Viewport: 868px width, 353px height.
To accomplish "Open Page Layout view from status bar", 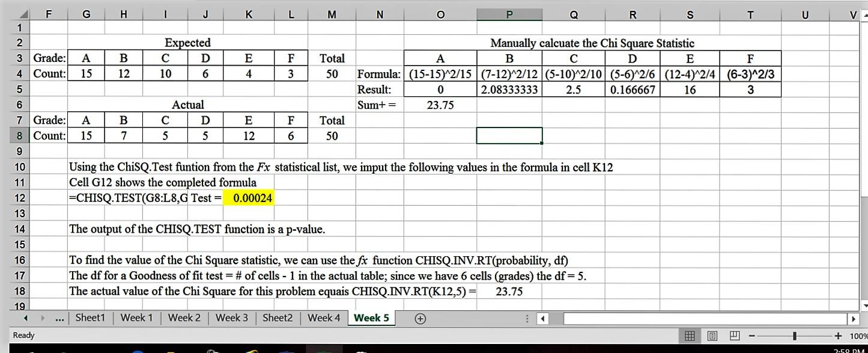I will (x=712, y=336).
